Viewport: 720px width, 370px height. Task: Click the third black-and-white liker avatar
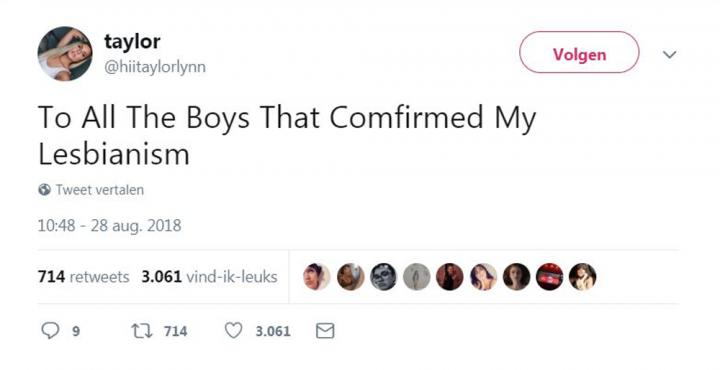tap(383, 277)
